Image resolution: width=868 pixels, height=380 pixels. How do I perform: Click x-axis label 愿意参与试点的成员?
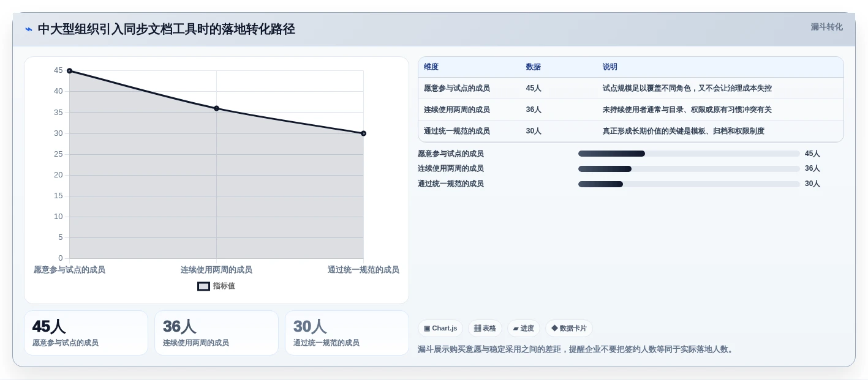point(69,270)
